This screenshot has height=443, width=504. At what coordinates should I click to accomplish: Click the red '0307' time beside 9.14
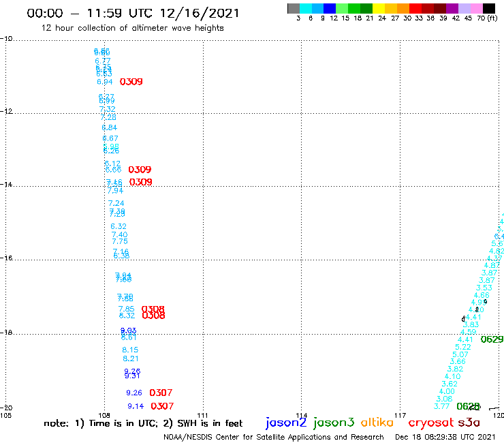[x=162, y=406]
